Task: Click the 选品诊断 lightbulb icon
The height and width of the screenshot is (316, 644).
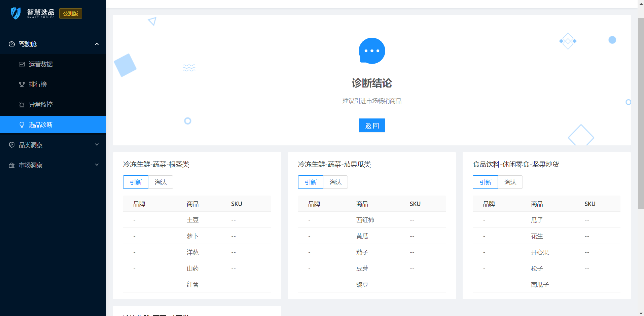Action: (x=22, y=125)
